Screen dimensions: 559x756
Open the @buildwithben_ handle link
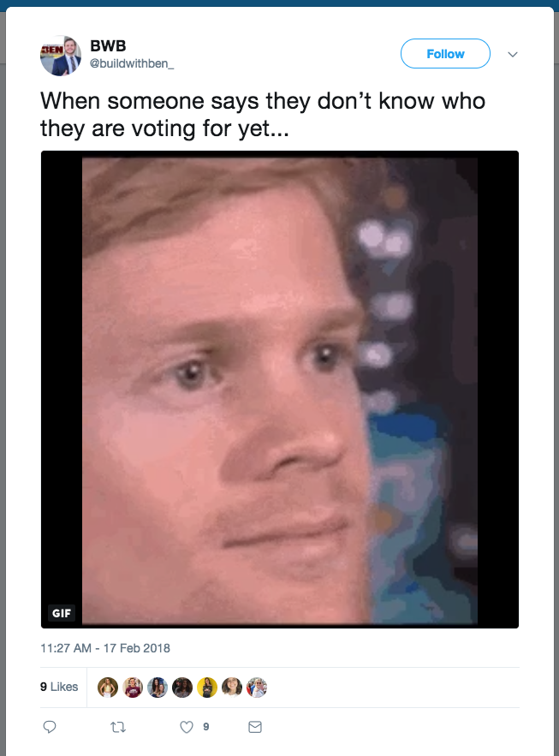click(132, 63)
